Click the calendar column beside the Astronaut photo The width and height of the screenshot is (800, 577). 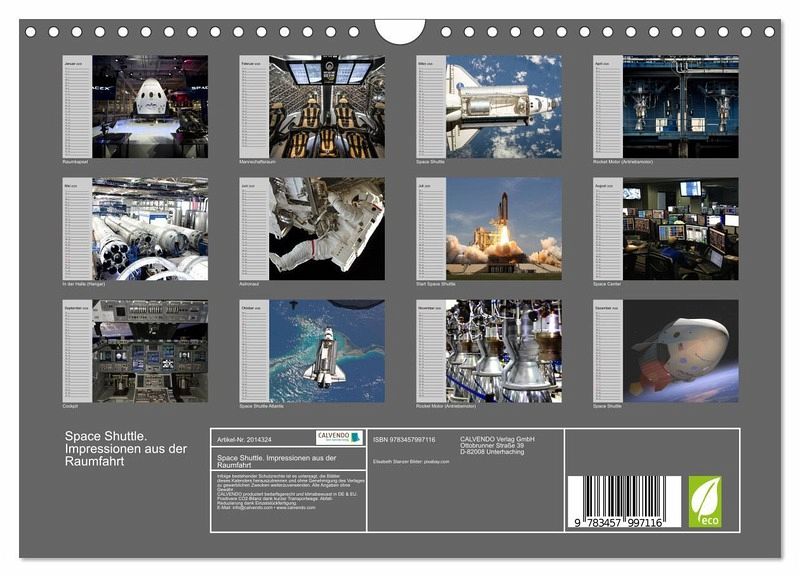coord(254,229)
